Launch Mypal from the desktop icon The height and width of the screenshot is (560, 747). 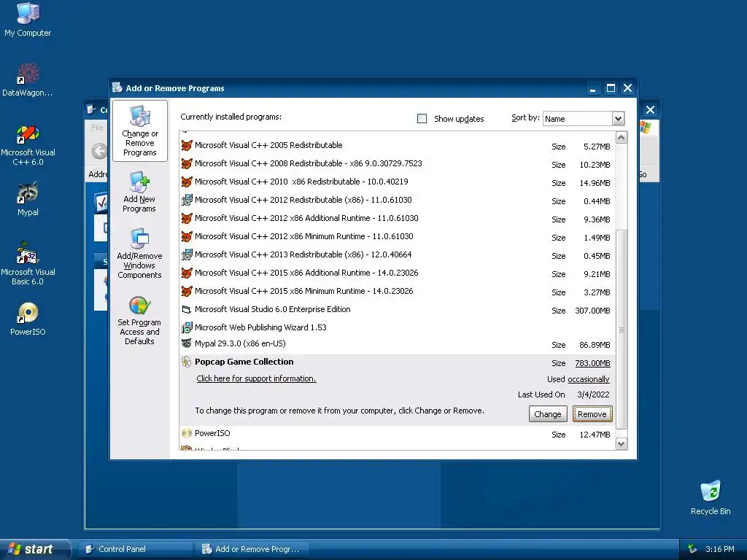tap(28, 198)
